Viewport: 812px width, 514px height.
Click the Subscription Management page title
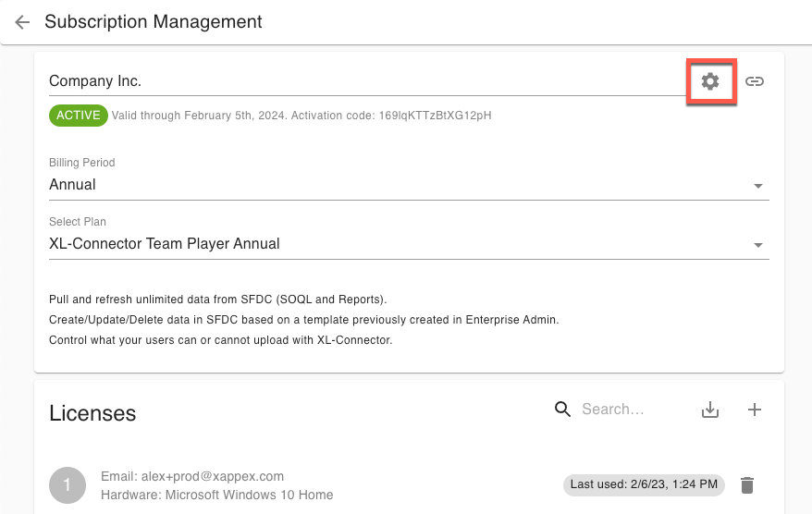[154, 22]
